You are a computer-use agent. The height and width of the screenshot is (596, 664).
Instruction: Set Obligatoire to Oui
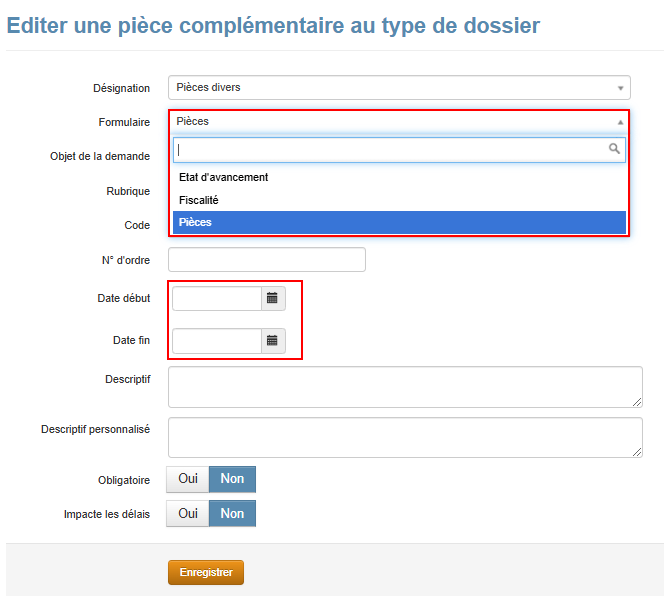(x=188, y=479)
